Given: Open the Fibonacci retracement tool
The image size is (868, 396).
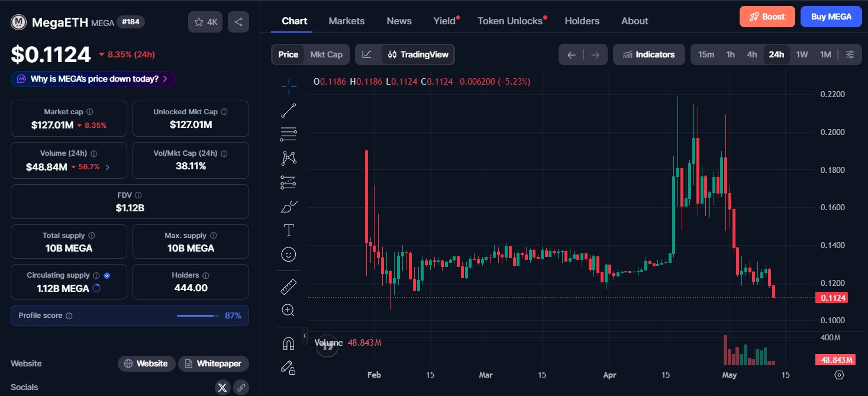Looking at the screenshot, I should click(288, 134).
